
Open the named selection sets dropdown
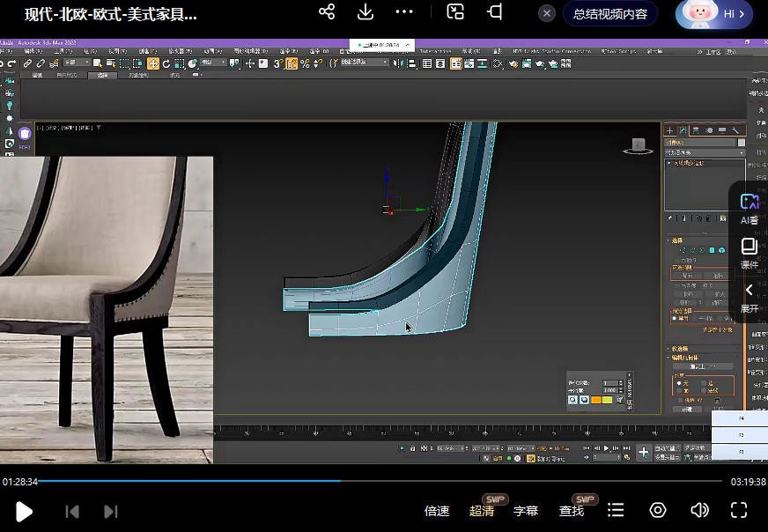[362, 63]
